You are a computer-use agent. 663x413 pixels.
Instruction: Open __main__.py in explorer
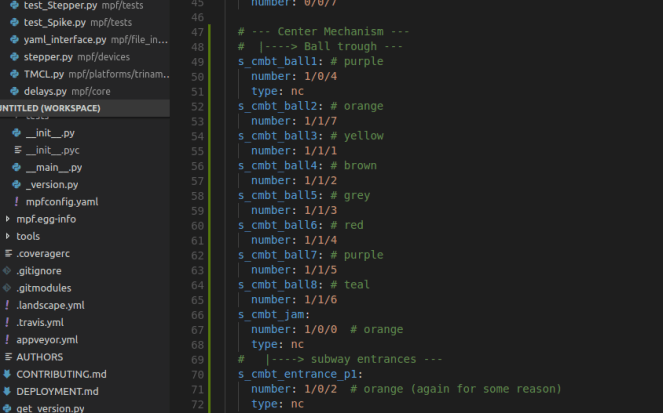54,168
